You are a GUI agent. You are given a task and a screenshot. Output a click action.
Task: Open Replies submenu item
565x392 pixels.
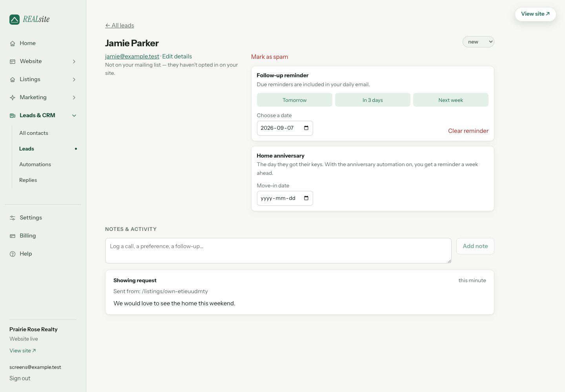click(x=28, y=180)
